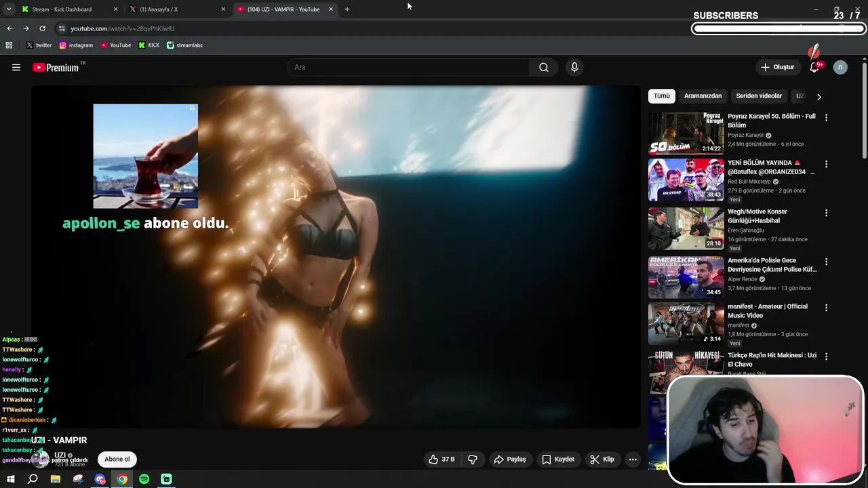Open the notifications bell
The image size is (868, 488).
[815, 67]
